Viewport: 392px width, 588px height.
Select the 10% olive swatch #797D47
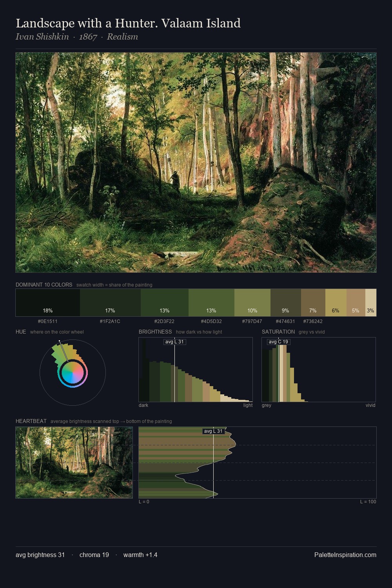[252, 303]
